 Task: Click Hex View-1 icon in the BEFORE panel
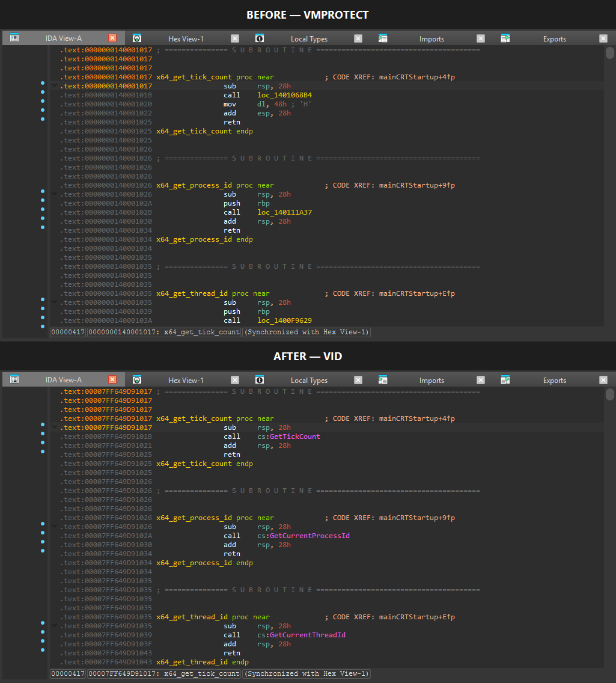click(x=136, y=38)
